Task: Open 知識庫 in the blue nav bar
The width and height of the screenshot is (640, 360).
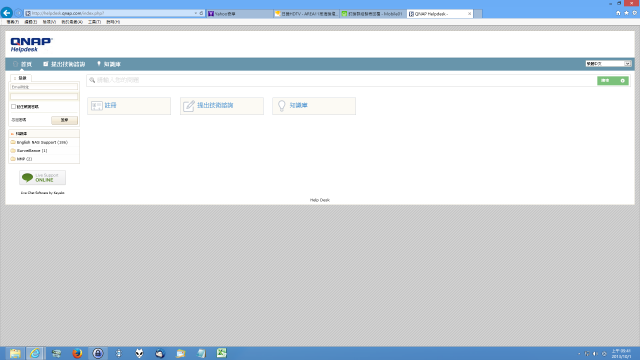Action: click(109, 64)
